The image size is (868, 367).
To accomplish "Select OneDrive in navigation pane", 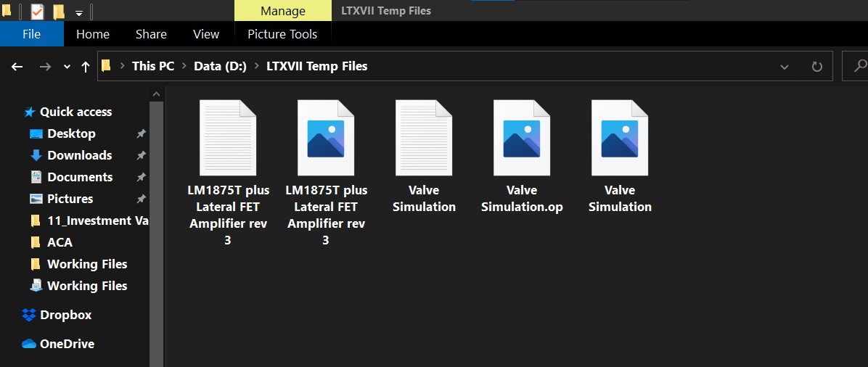I will pos(67,344).
